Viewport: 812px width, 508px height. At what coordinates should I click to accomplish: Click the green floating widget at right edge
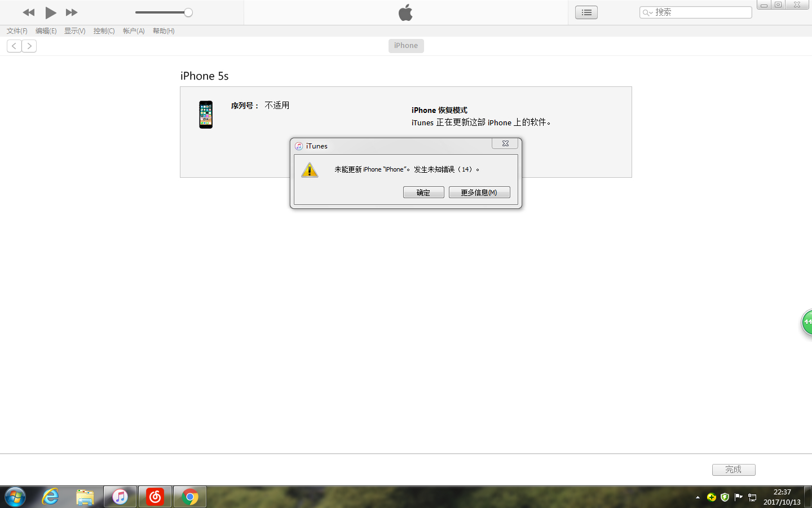pyautogui.click(x=807, y=322)
